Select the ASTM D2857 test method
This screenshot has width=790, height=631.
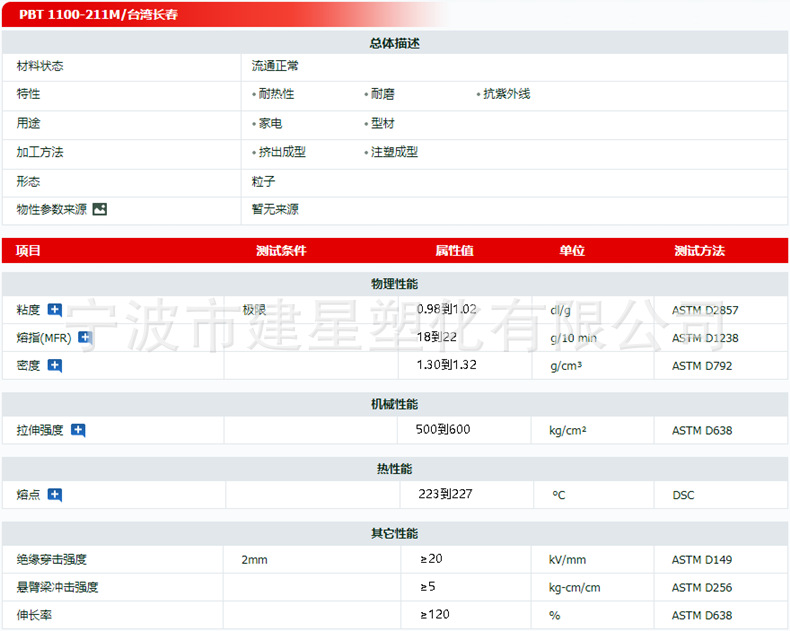tap(705, 310)
